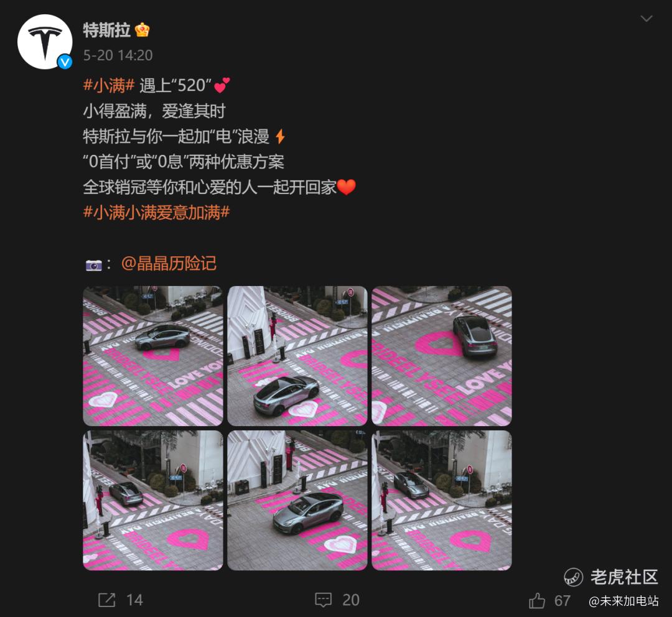672x617 pixels.
Task: Open the 特斯拉 account name
Action: [x=107, y=30]
